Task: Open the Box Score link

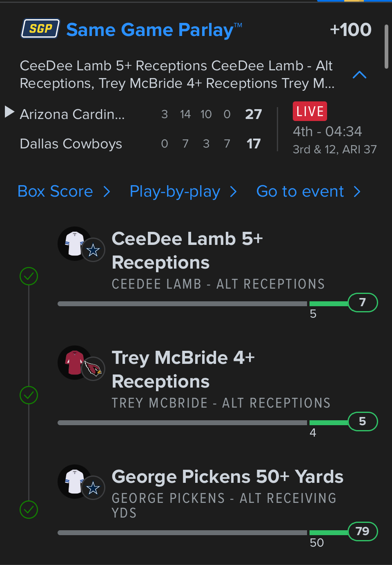Action: pos(56,191)
